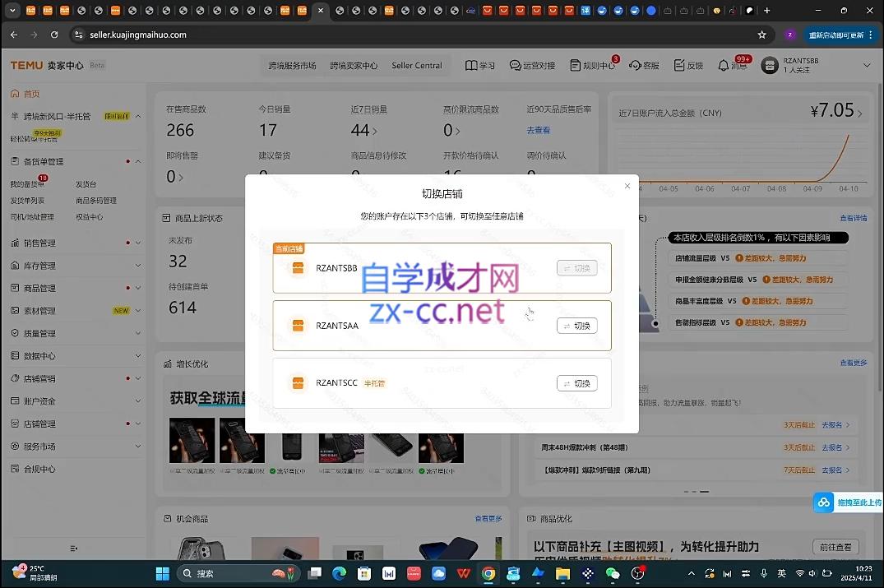Collapse 备货单管理 sidebar section
The image size is (884, 588).
click(138, 162)
